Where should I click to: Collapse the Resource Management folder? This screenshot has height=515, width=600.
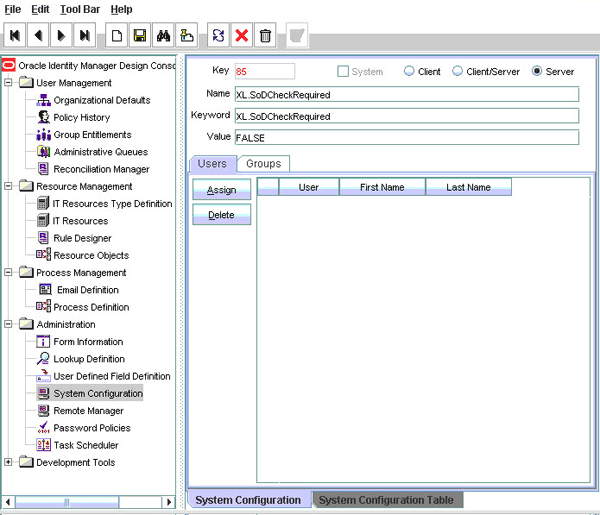click(x=8, y=186)
